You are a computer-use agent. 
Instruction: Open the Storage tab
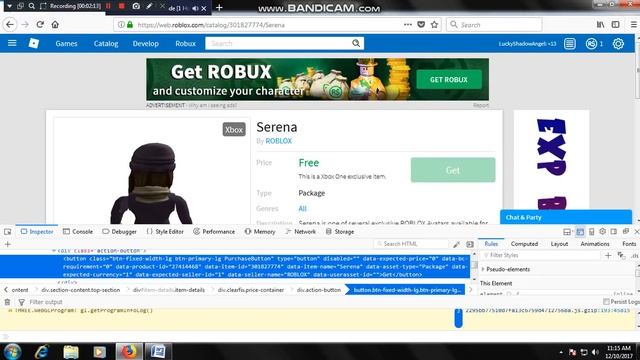[340, 231]
